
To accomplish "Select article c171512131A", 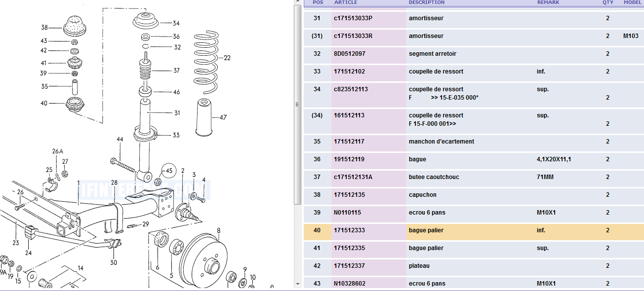I will click(353, 177).
